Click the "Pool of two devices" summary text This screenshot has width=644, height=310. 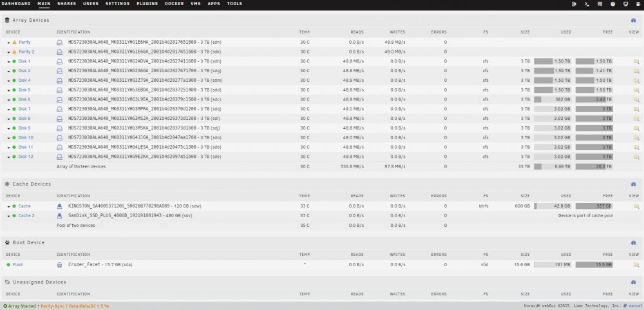(75, 226)
